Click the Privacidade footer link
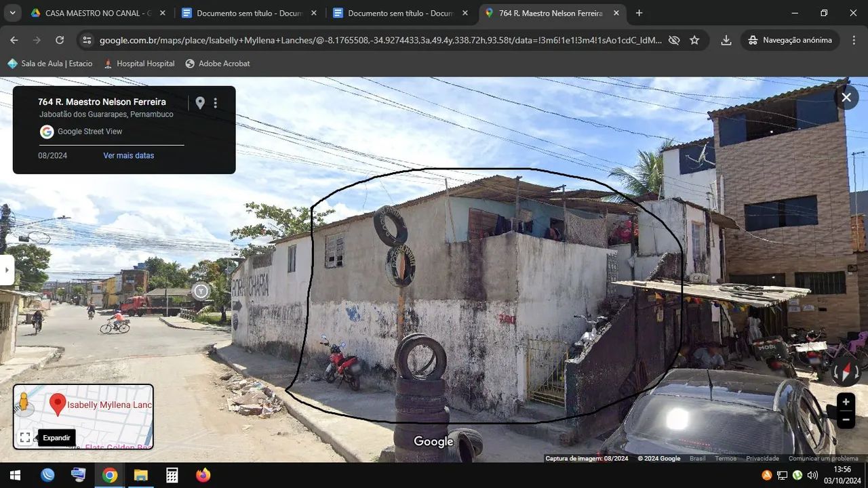This screenshot has height=488, width=868. coord(762,459)
